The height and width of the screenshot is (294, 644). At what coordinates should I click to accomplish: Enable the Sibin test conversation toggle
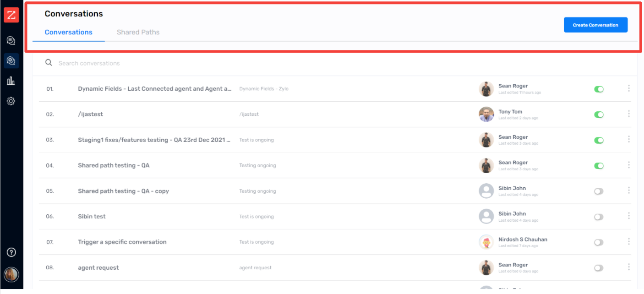coord(599,217)
